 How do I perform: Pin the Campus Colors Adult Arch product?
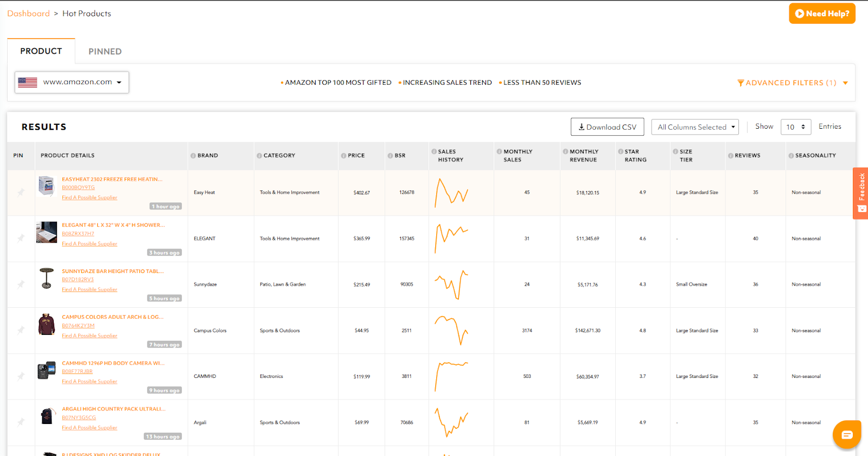pos(21,330)
